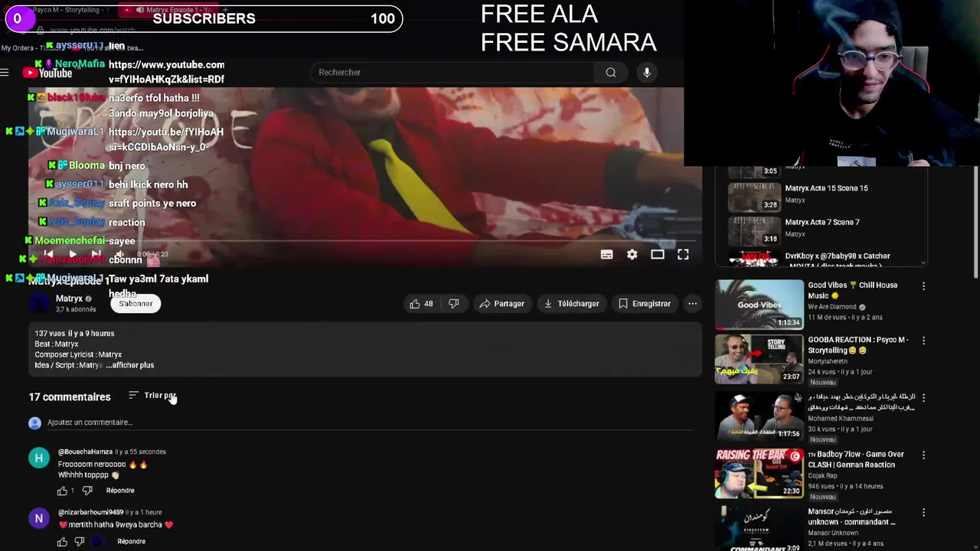The image size is (980, 551).
Task: Open playlist item Matryx Acte 15 Scene 15
Action: point(827,188)
